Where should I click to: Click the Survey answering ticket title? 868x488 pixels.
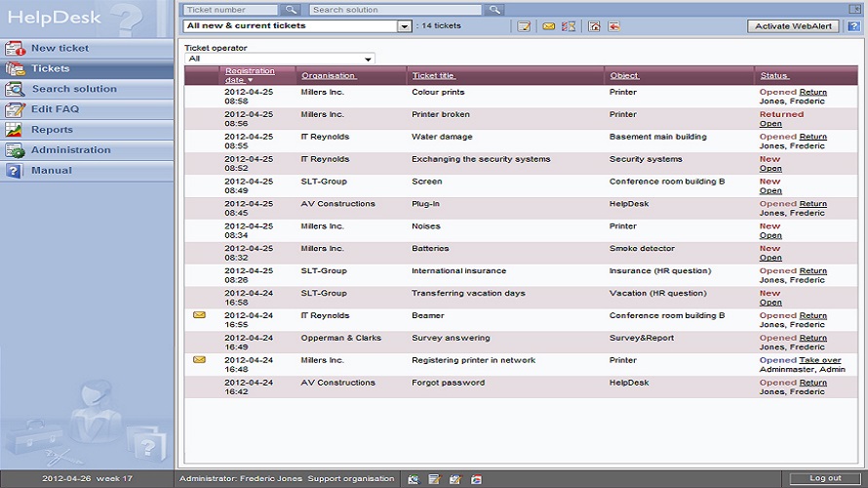click(x=451, y=338)
